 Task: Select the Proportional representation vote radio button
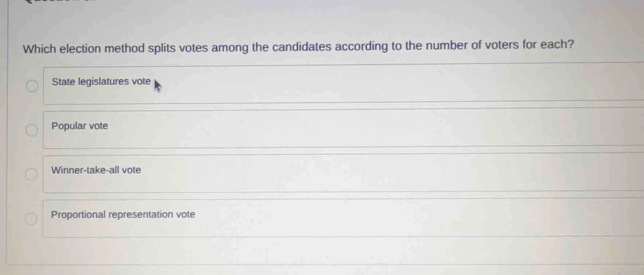[32, 219]
